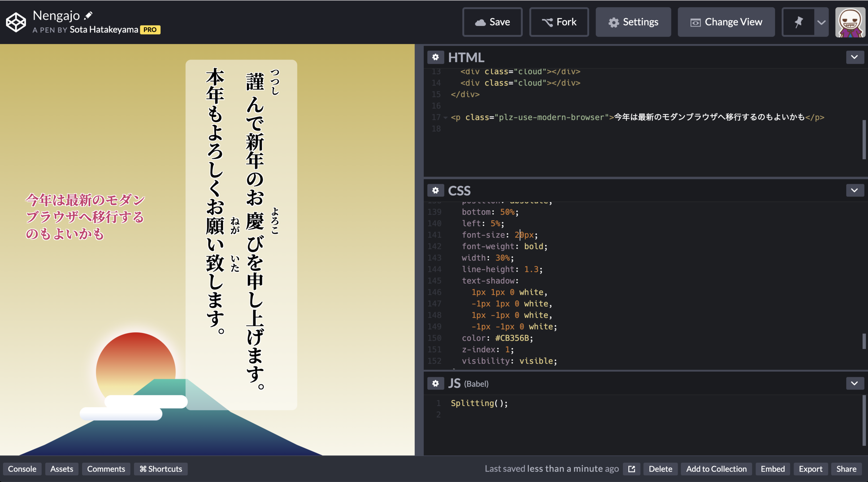Image resolution: width=868 pixels, height=482 pixels.
Task: Expand the JS panel chevron menu
Action: click(854, 383)
